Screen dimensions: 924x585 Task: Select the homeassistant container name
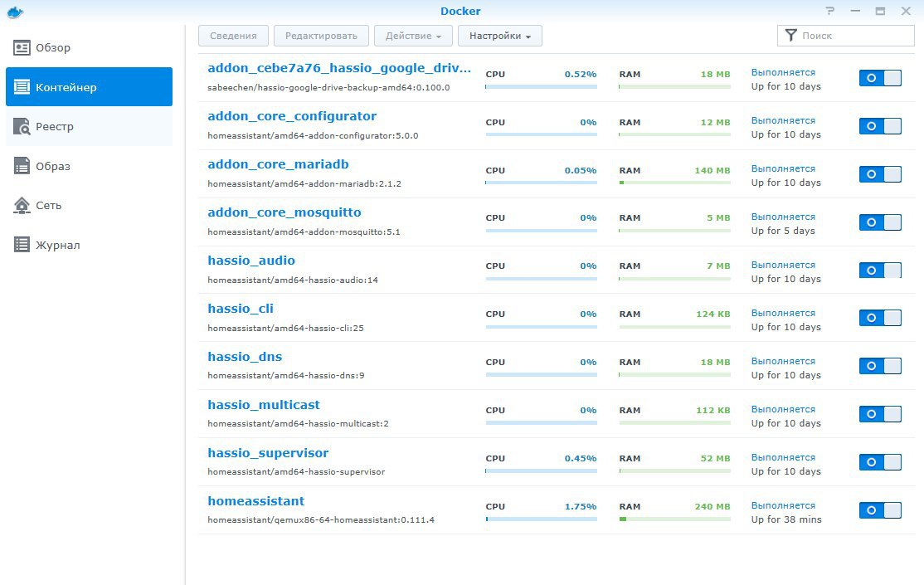tap(255, 501)
